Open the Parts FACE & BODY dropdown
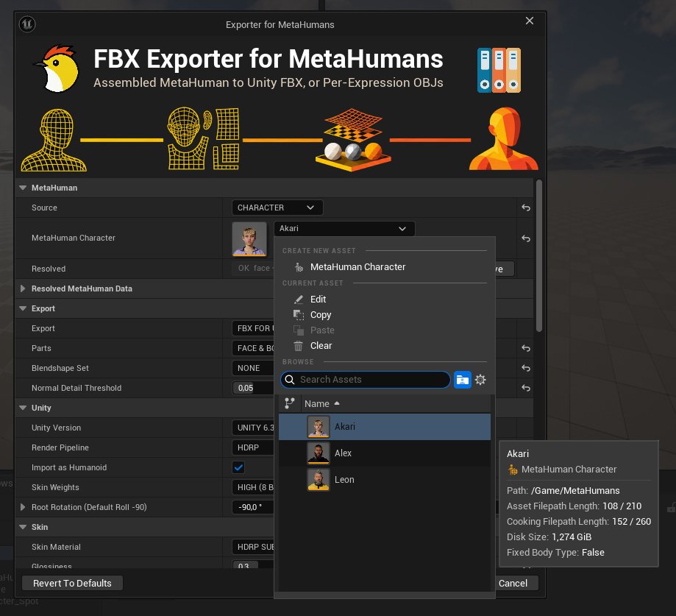 pyautogui.click(x=253, y=348)
